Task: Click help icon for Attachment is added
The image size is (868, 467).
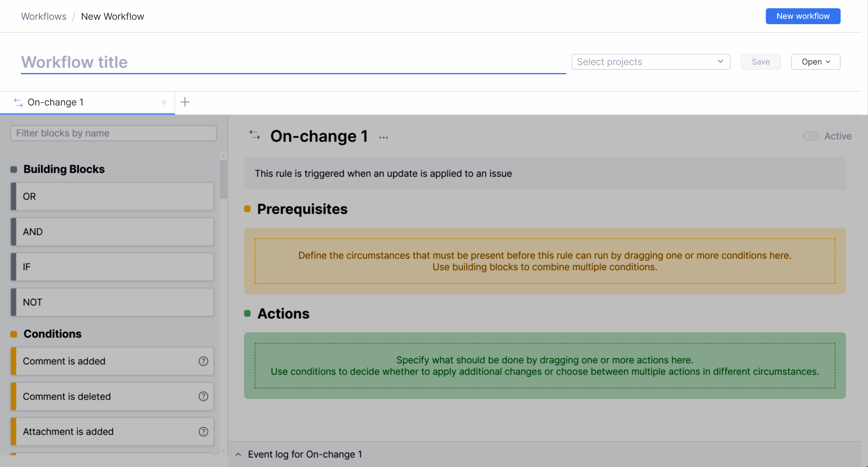Action: (x=203, y=432)
